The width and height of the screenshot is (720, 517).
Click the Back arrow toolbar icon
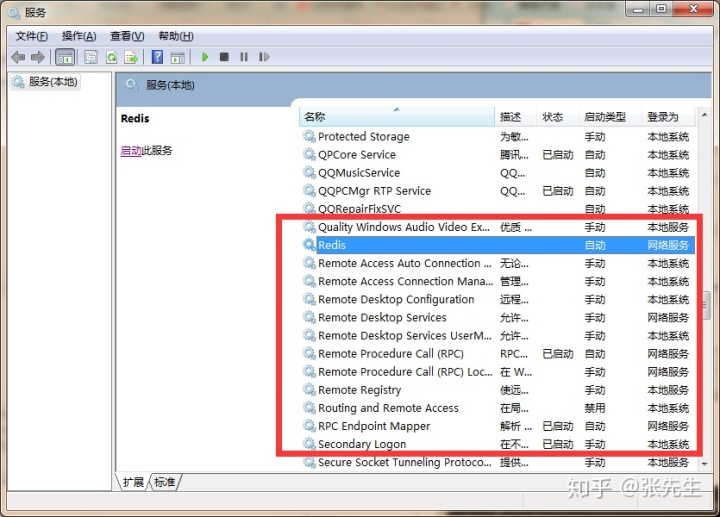click(x=18, y=57)
